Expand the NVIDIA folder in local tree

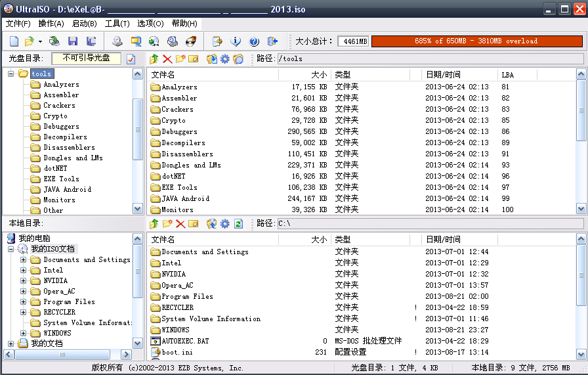[23, 281]
